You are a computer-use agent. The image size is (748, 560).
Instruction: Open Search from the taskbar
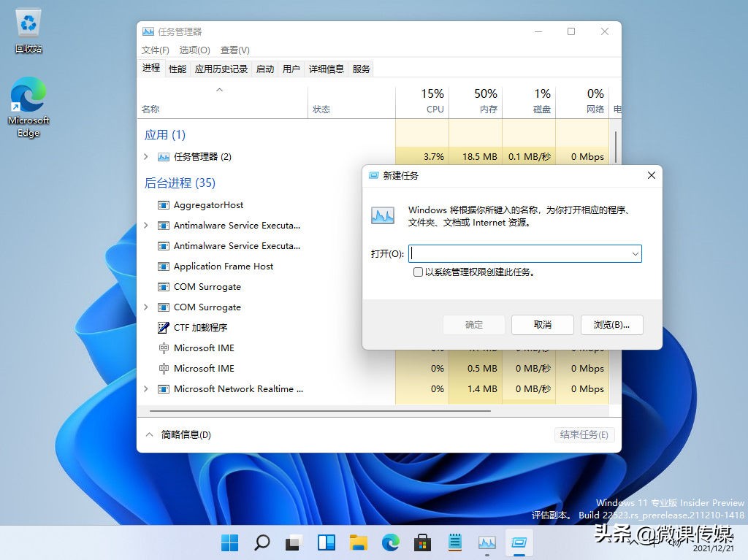click(x=262, y=542)
